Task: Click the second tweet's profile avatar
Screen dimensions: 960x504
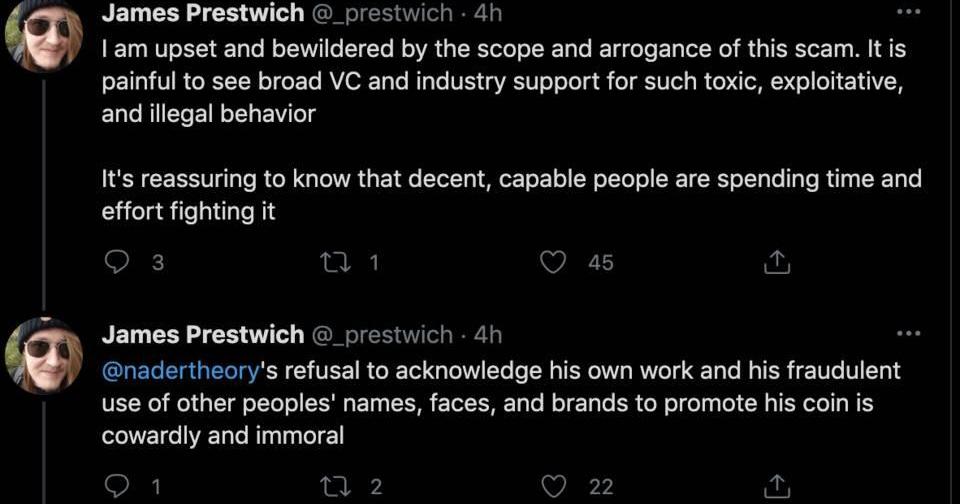Action: (43, 357)
